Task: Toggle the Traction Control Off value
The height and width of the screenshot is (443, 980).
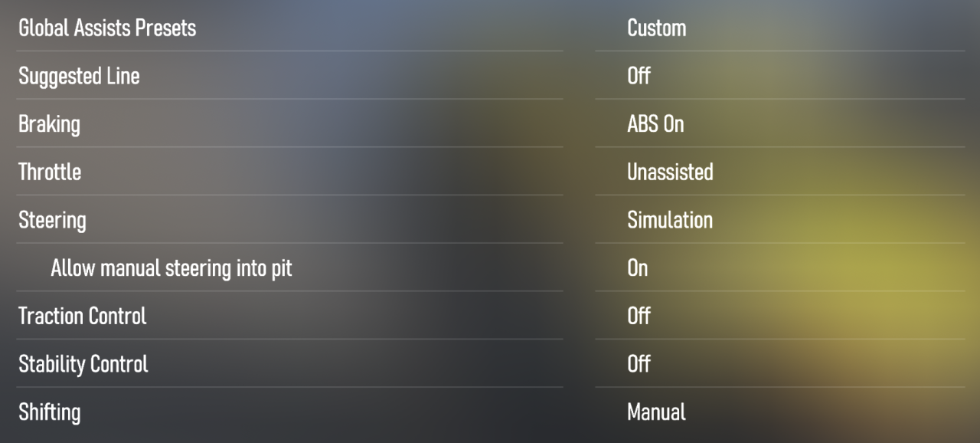Action: point(639,316)
